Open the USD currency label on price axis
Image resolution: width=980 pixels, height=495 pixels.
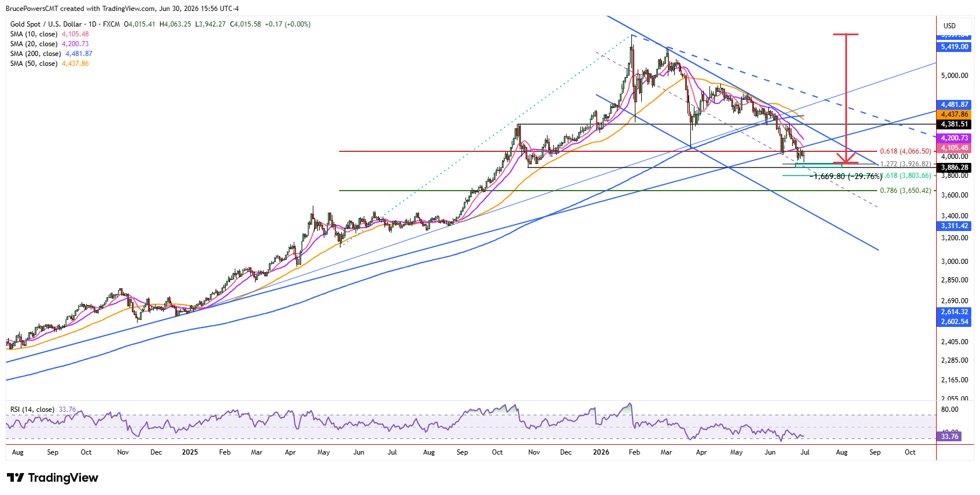[x=950, y=26]
